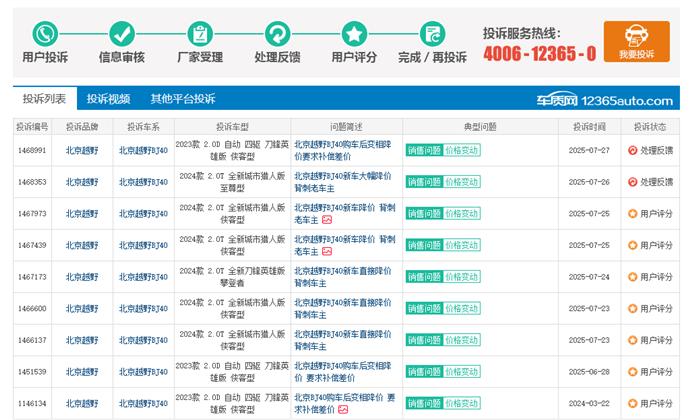Screen dimensions: 700x420
Task: Click 销售问题 tag in complaint 1467439 row
Action: [x=423, y=245]
